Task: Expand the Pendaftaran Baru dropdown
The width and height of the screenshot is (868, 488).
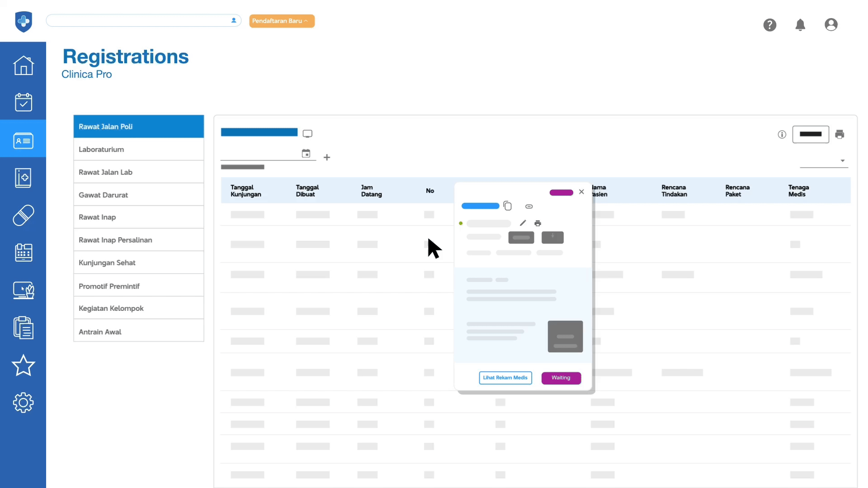Action: [282, 21]
